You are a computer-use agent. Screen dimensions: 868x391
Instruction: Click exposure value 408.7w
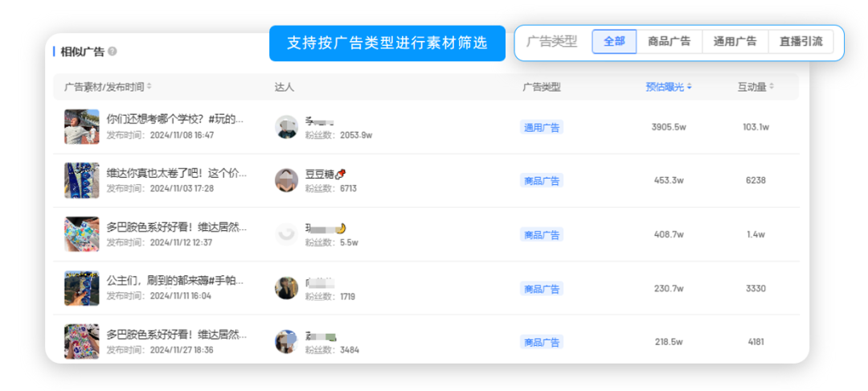tap(669, 234)
